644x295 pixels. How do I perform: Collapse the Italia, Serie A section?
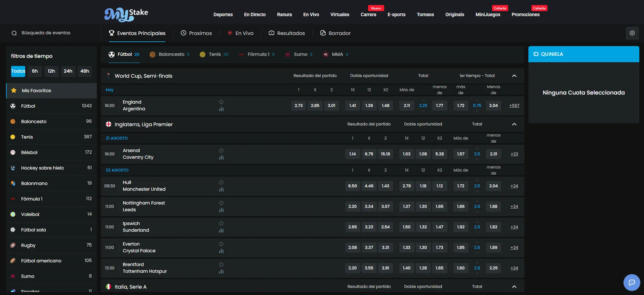coord(514,287)
